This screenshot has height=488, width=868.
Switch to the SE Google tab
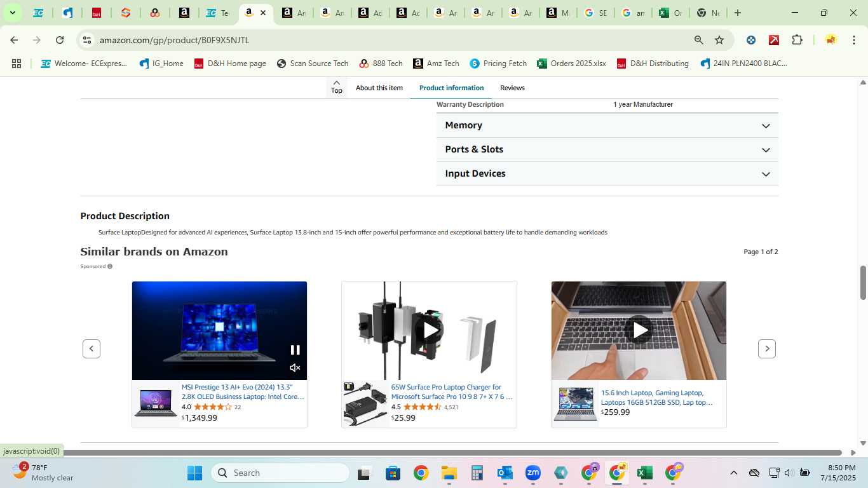[595, 13]
